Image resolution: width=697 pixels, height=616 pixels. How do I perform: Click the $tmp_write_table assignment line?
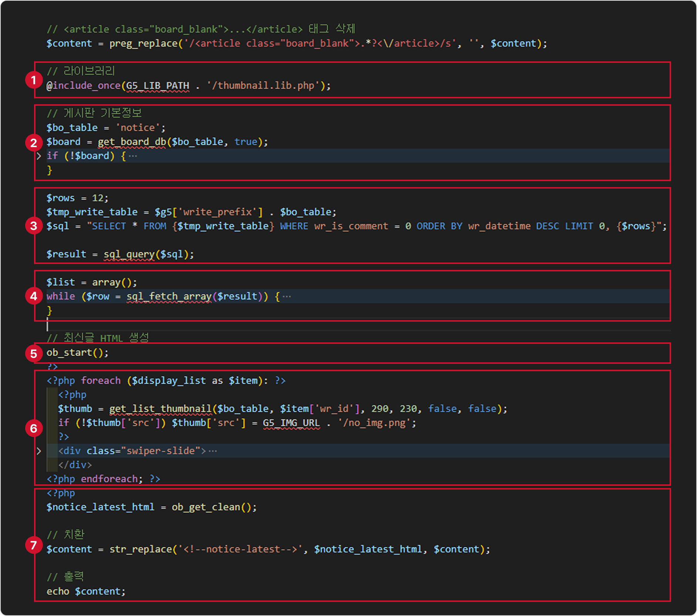tap(192, 212)
